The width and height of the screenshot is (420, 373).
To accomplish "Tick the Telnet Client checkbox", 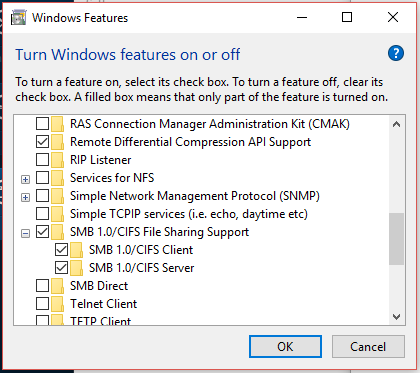I will [x=42, y=304].
